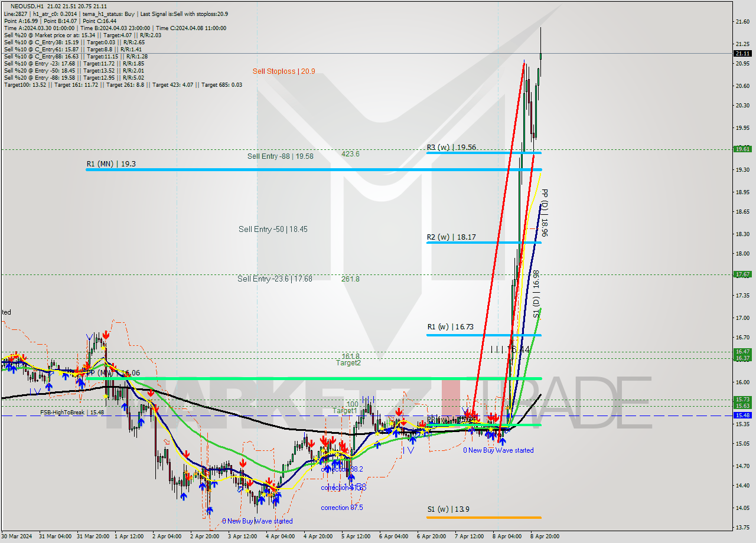Select the '4 Apr 04:00' time axis label

point(280,537)
